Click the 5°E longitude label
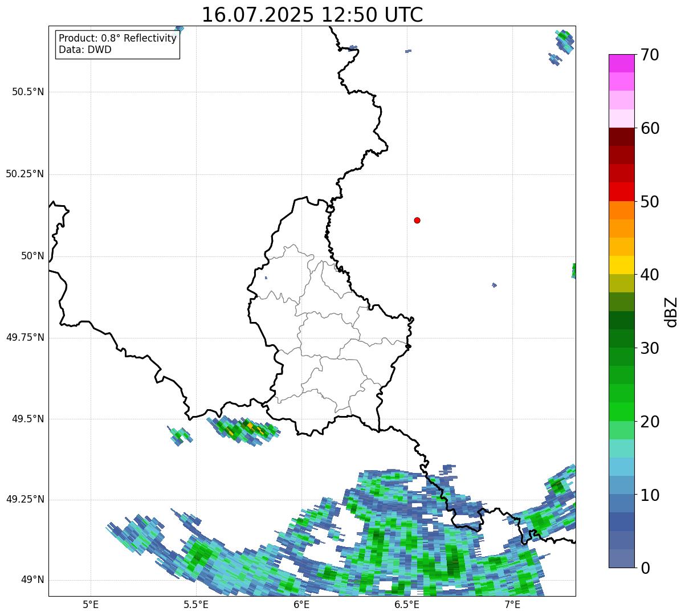The image size is (685, 616). point(91,604)
